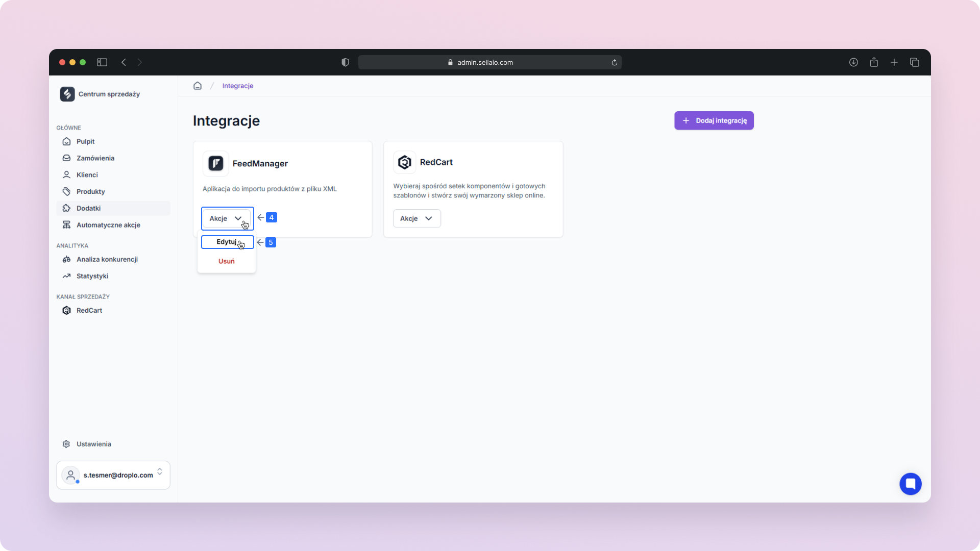980x551 pixels.
Task: Select Produkty in the sidebar
Action: (113, 191)
